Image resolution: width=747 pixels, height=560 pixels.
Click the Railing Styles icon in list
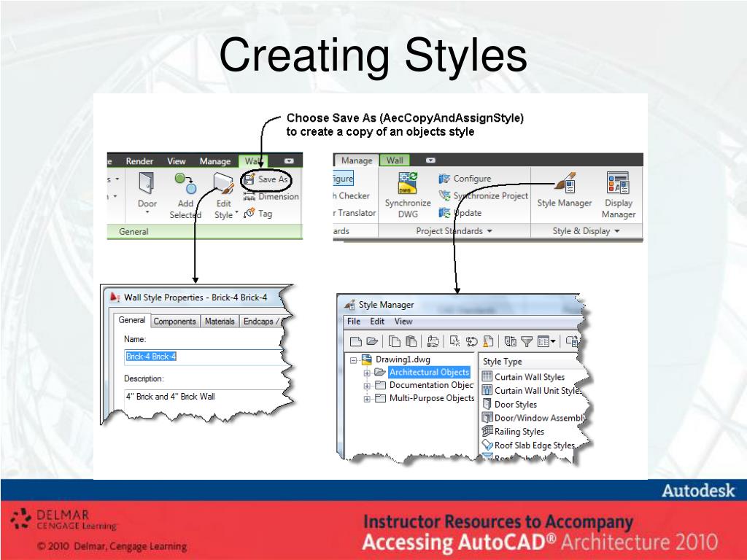click(x=487, y=431)
